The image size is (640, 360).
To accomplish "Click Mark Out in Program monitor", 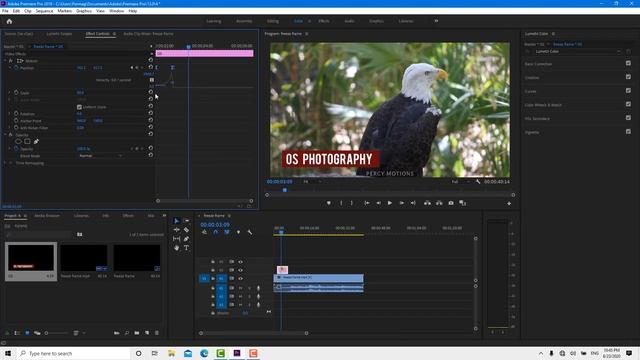I will point(351,203).
